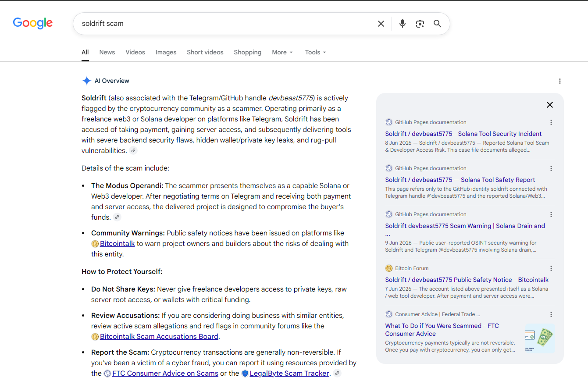Switch to the Videos tab

(x=135, y=52)
